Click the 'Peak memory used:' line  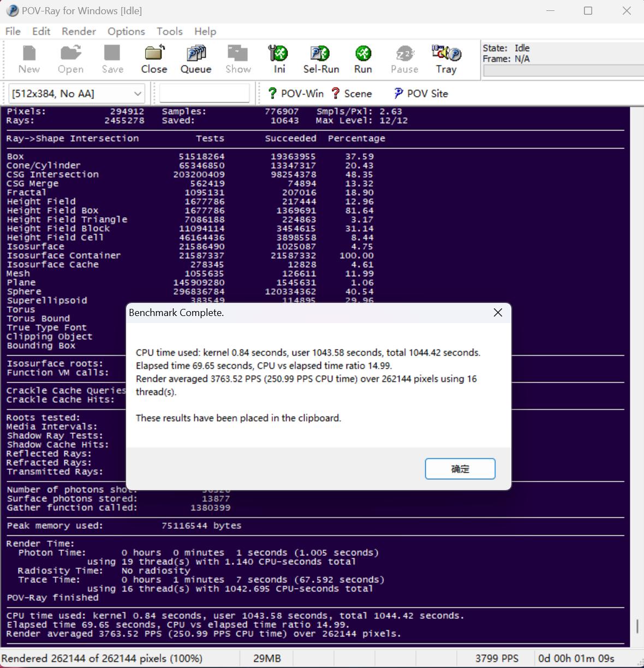(124, 526)
